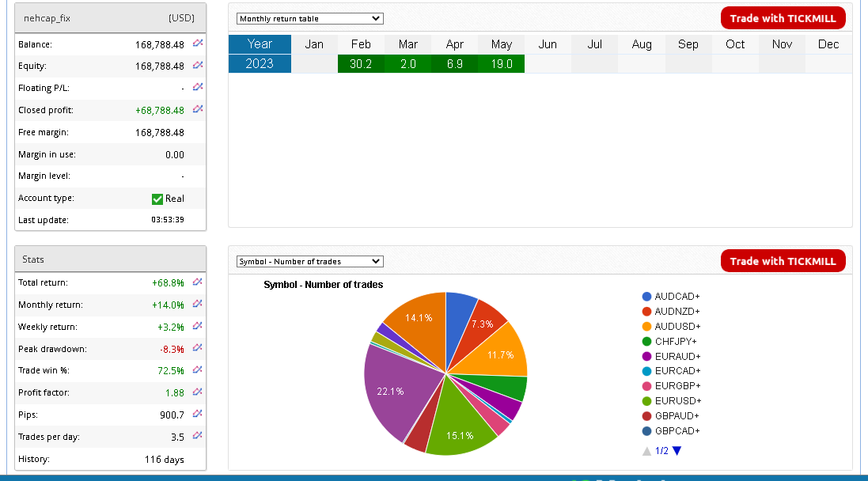Open the Monthly return table dropdown
868x481 pixels.
pos(309,18)
